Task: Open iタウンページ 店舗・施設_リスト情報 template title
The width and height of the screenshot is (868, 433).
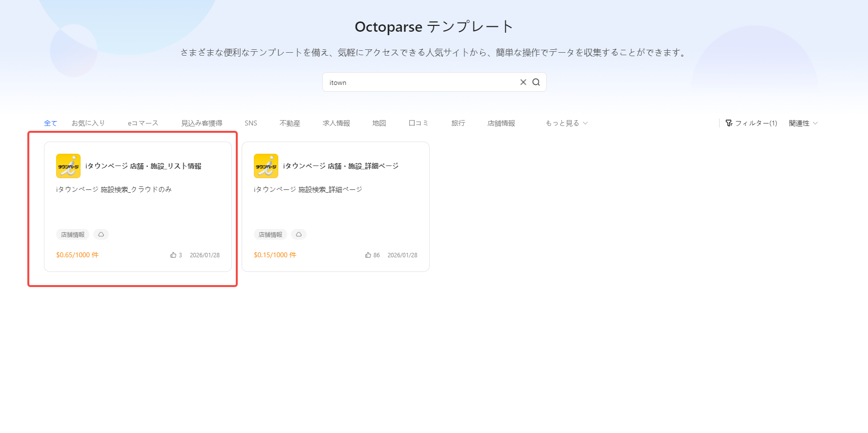Action: point(143,166)
